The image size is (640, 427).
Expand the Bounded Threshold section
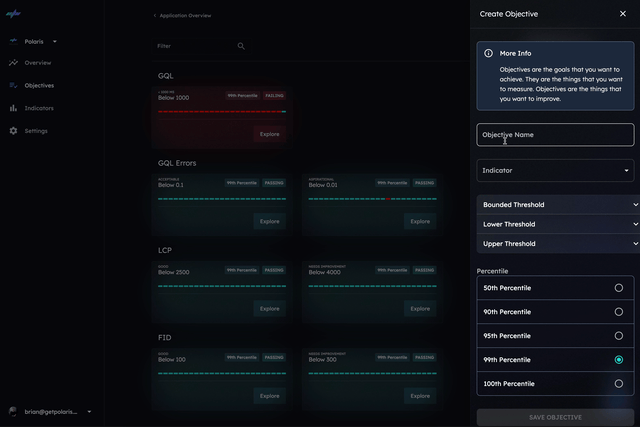[555, 205]
